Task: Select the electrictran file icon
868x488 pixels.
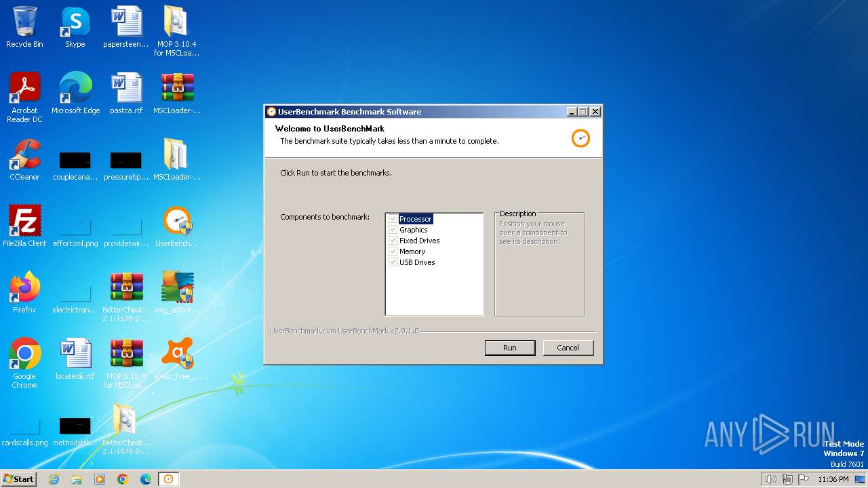Action: 75,299
